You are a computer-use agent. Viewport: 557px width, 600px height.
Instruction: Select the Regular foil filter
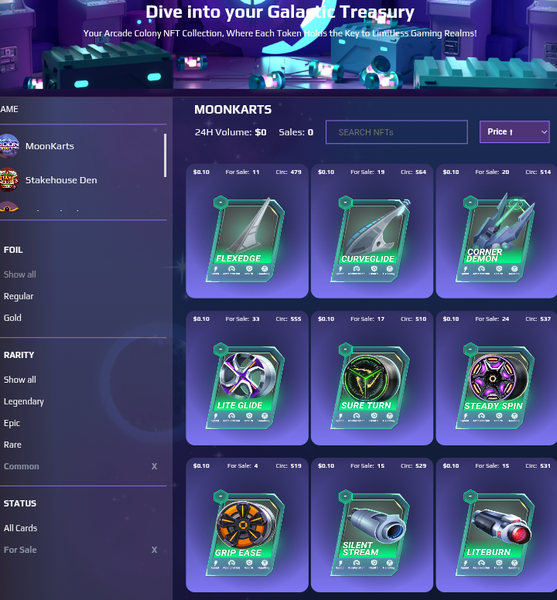coord(18,296)
